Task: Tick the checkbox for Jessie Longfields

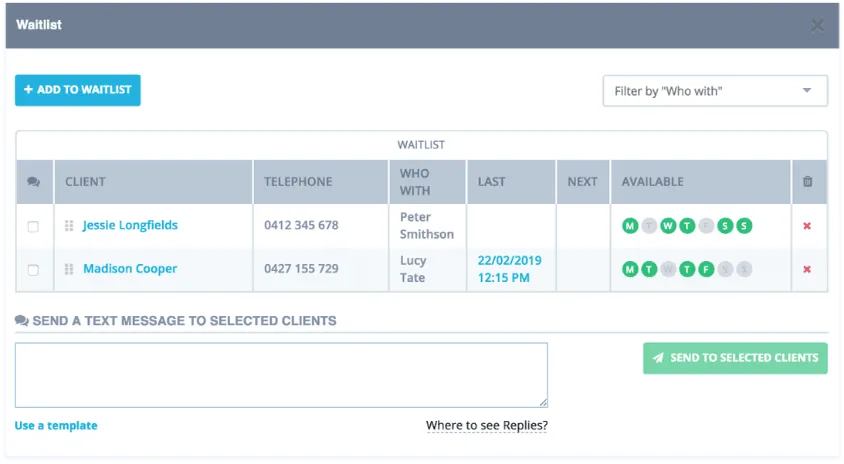Action: point(33,226)
